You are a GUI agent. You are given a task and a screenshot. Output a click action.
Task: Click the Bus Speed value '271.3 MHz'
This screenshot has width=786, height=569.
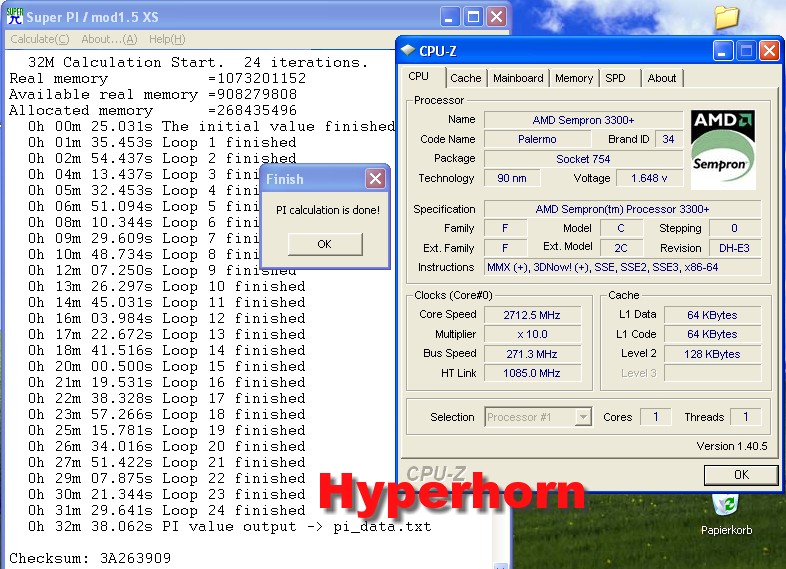pos(532,354)
